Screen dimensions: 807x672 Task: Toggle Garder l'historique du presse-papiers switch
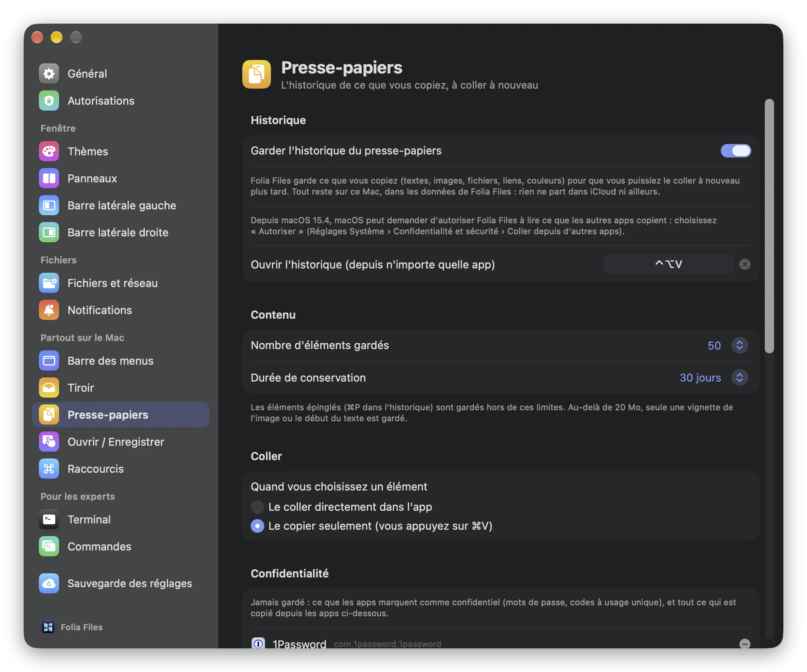coord(736,151)
